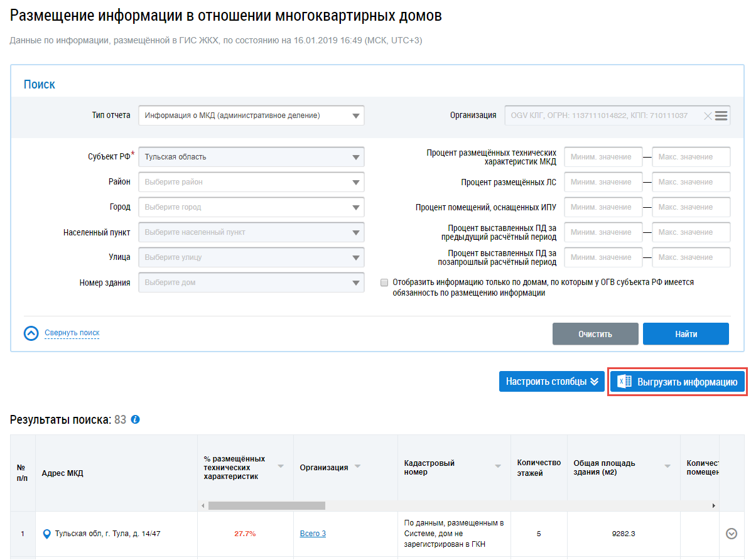751x560 pixels.
Task: Click sort arrow on Кадастровый номер column
Action: click(x=498, y=466)
